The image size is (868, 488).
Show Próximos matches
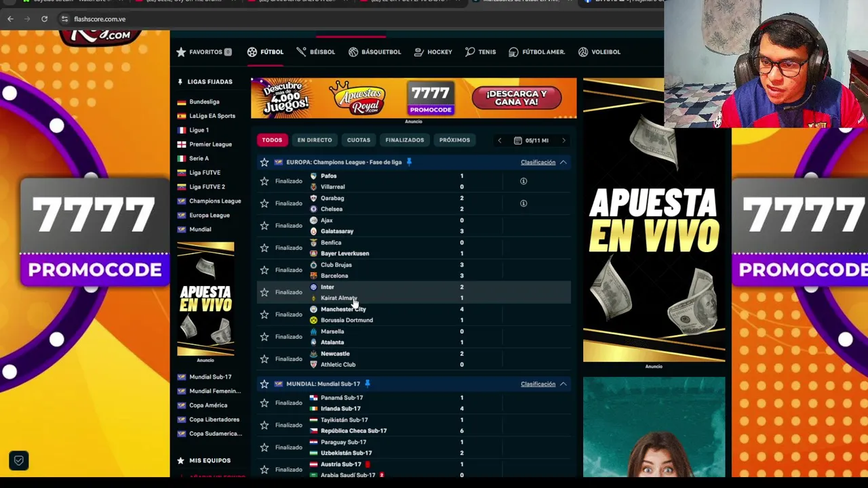point(454,140)
